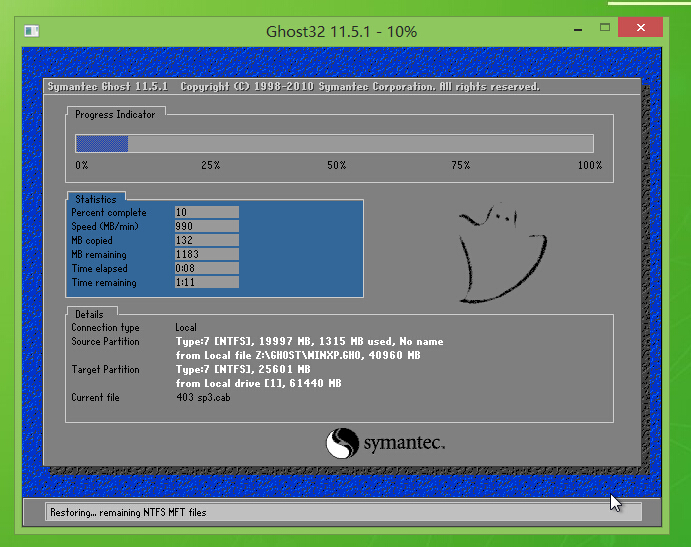Click the 0% progress scale mark
The image size is (691, 547).
click(x=82, y=165)
